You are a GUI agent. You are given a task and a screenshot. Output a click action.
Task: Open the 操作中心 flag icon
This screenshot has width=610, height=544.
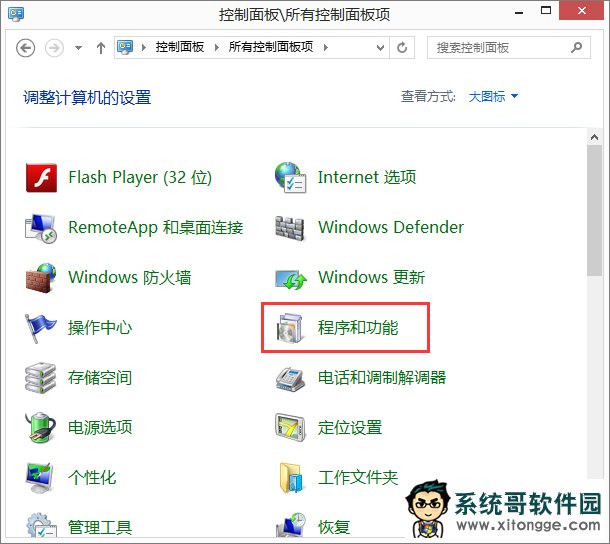41,328
